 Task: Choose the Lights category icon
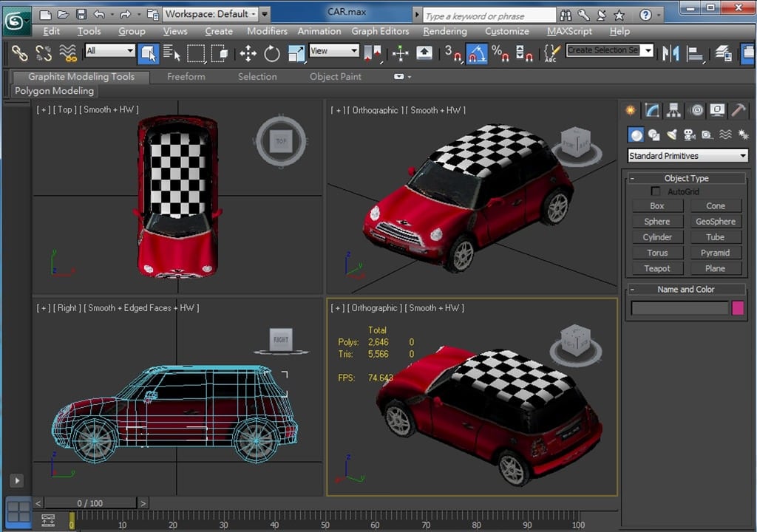click(x=671, y=134)
